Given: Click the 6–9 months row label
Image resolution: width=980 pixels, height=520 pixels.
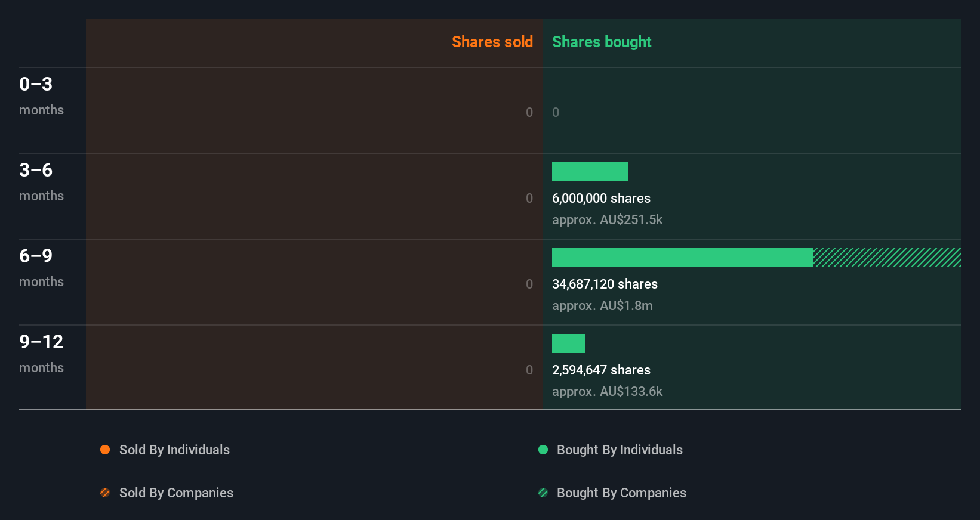Looking at the screenshot, I should coord(41,268).
